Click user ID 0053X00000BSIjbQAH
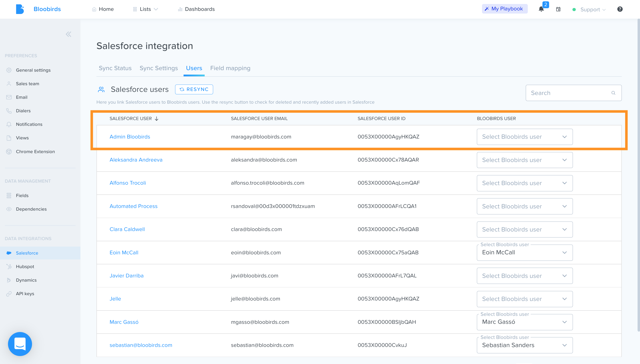 (x=386, y=322)
